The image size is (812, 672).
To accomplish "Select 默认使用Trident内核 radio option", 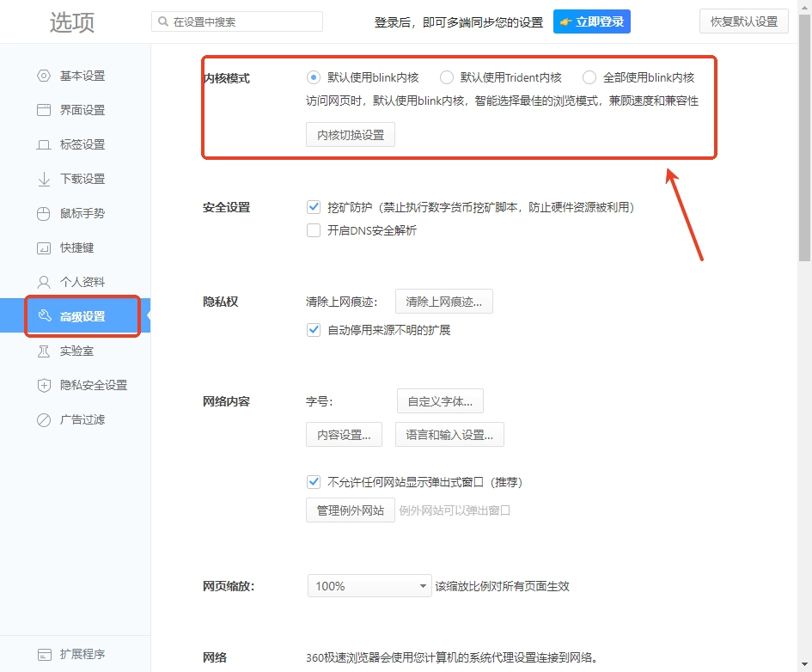I will 447,77.
